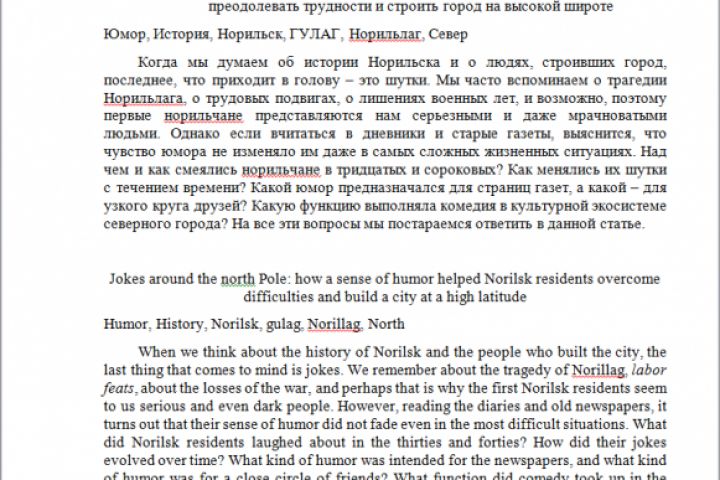Click the word "трагедии"
Image resolution: width=720 pixels, height=480 pixels.
click(x=636, y=80)
